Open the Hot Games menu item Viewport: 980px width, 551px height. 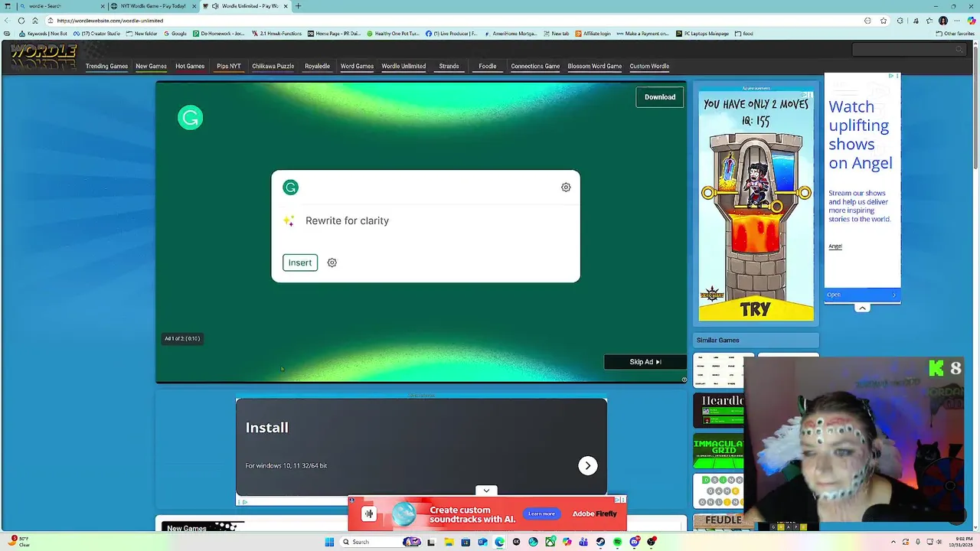click(x=190, y=67)
